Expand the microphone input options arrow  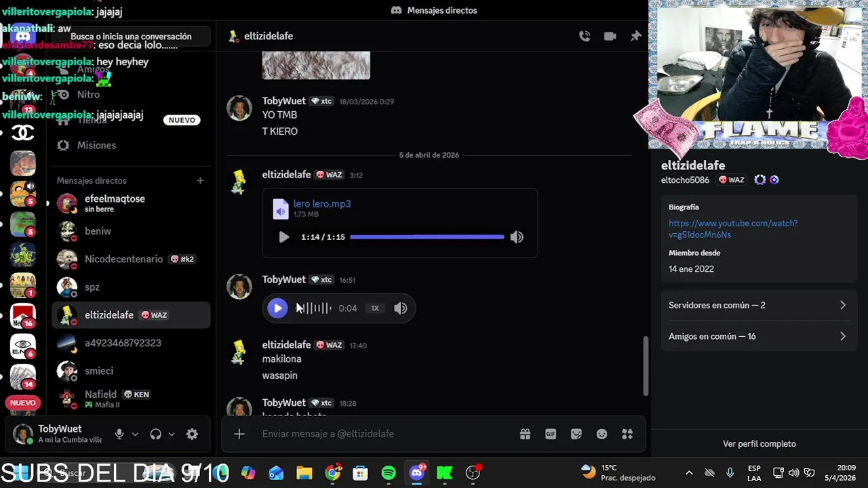tap(135, 434)
